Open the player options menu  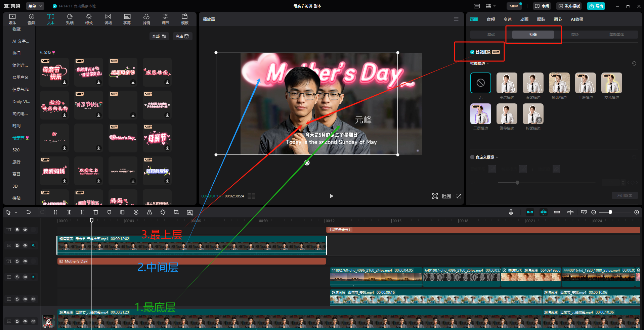tap(456, 19)
